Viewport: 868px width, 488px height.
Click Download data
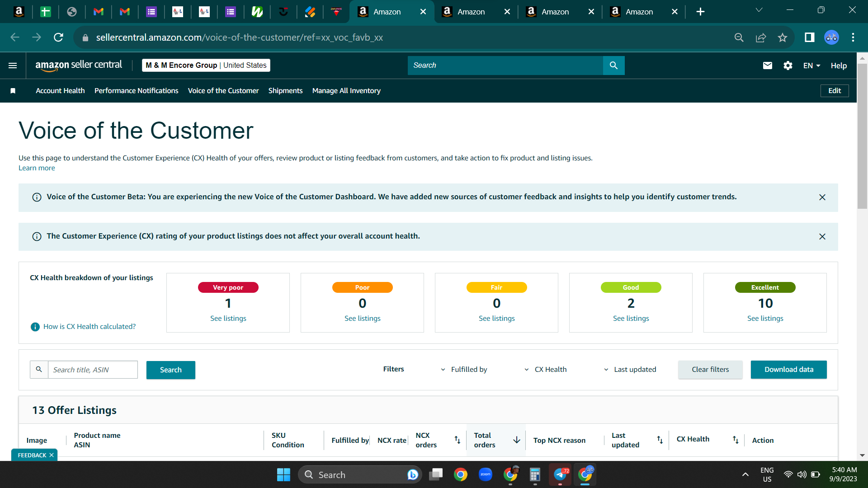(789, 370)
